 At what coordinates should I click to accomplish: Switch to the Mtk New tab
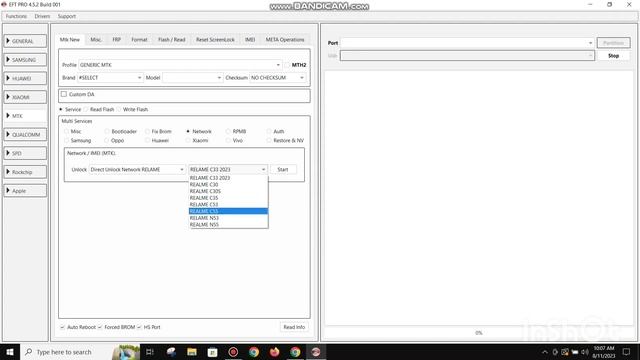tap(70, 40)
